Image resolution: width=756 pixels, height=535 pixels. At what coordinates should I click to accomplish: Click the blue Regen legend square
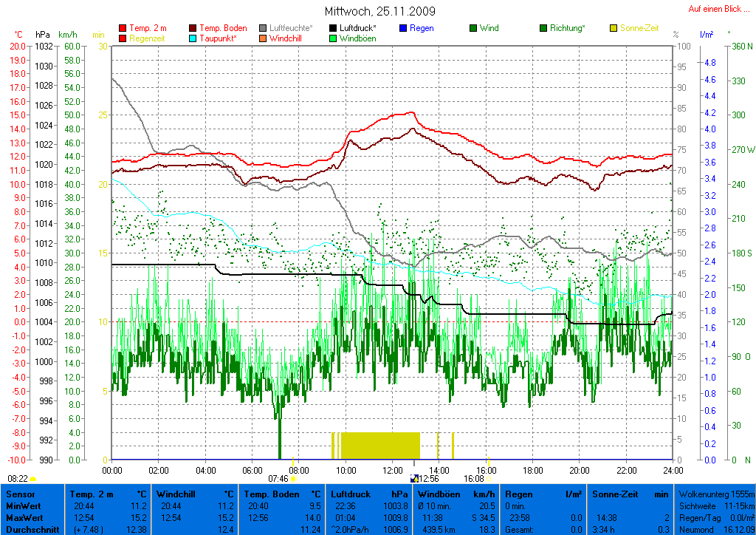pyautogui.click(x=403, y=28)
